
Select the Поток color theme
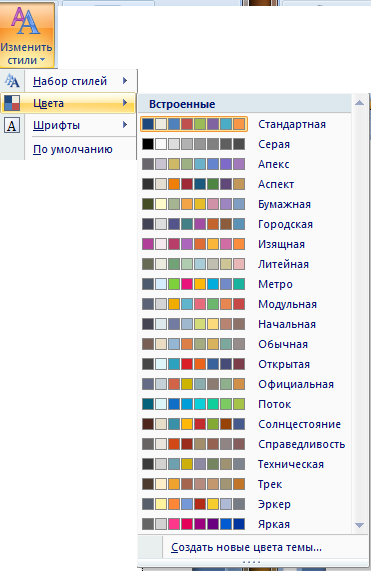[x=245, y=405]
